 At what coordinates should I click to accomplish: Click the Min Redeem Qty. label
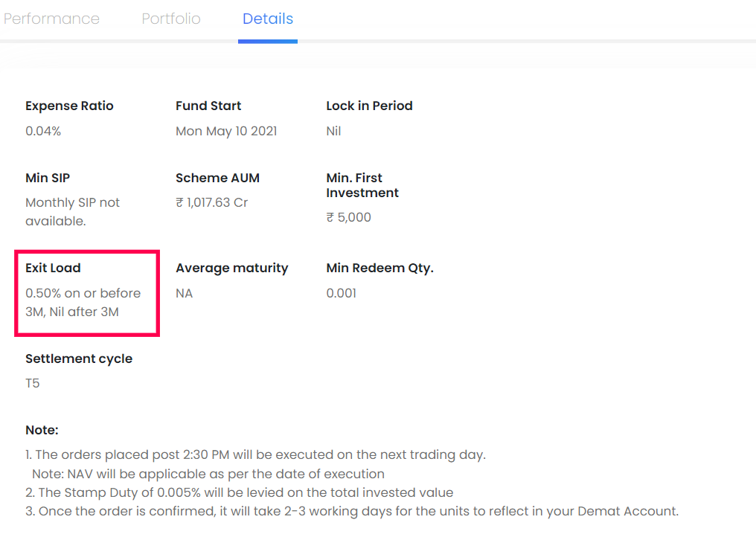click(x=380, y=268)
